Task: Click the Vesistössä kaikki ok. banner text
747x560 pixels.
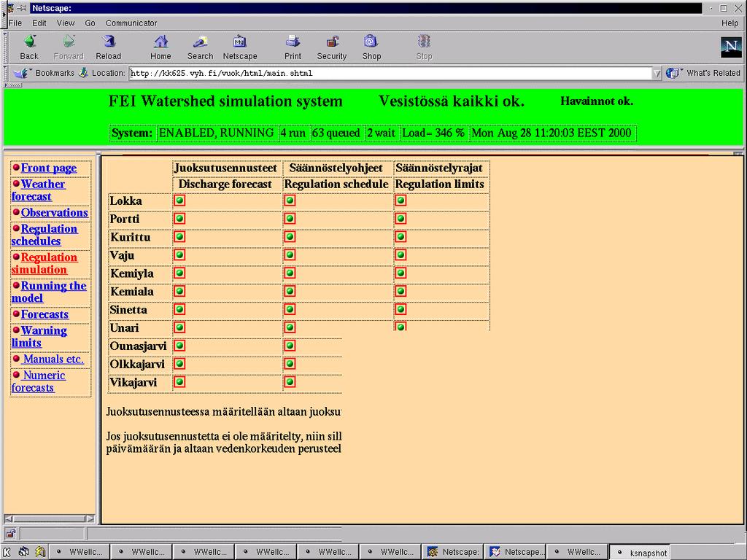Action: click(x=452, y=101)
